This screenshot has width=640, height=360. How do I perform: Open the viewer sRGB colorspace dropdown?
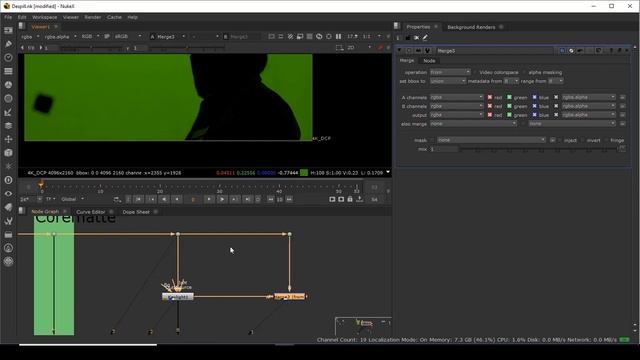point(128,36)
